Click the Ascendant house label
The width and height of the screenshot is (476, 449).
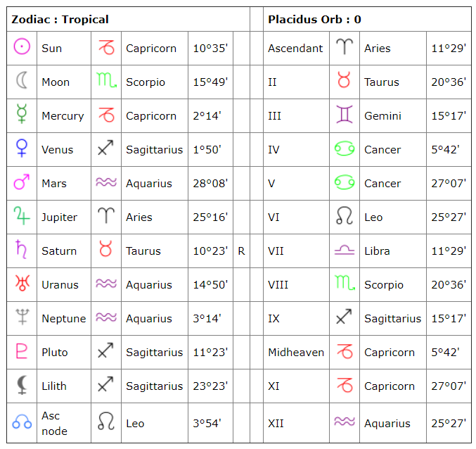click(x=295, y=48)
